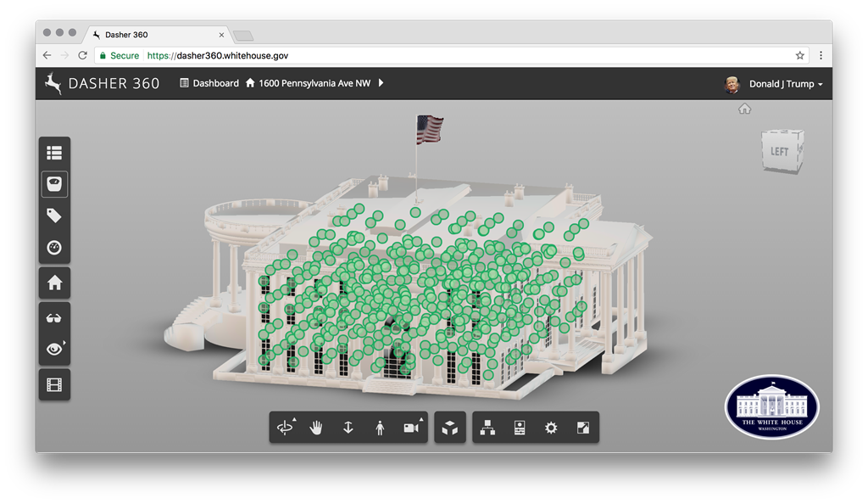Open viewer settings gear
Viewport: 868px width, 504px height.
tap(551, 428)
